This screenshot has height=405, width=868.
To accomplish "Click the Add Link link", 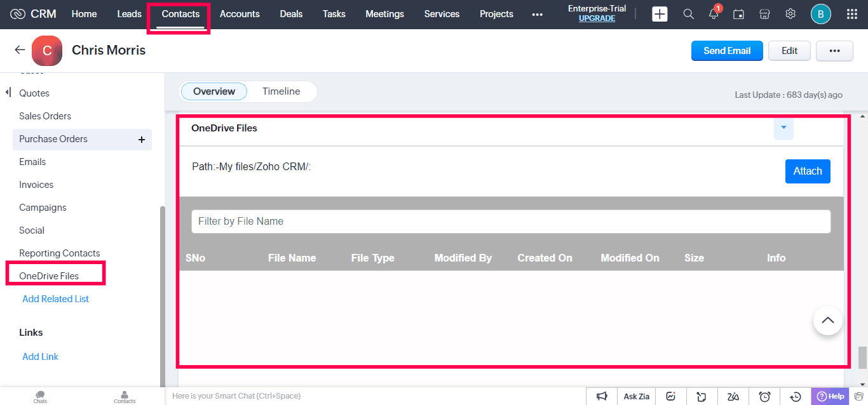I will (x=40, y=357).
